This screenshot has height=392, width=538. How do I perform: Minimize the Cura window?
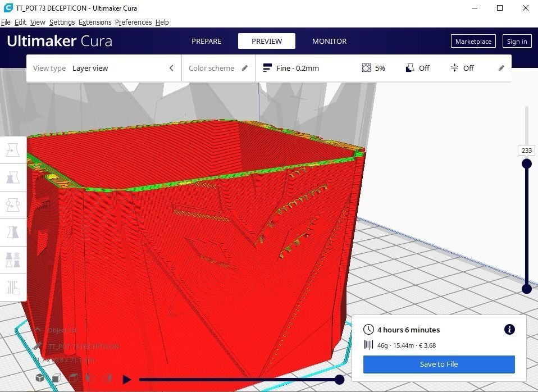coord(475,8)
